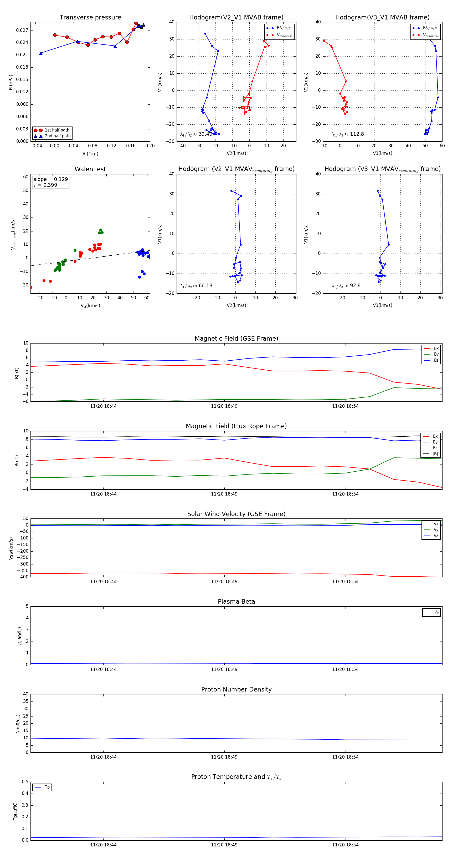Screen dimensions: 473x868
Task: Click '11/20 18:49' tick under GSE magnetic field
Action: tap(224, 406)
